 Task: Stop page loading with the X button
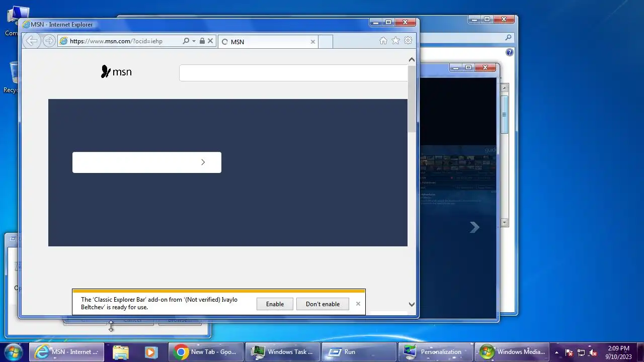(x=210, y=41)
